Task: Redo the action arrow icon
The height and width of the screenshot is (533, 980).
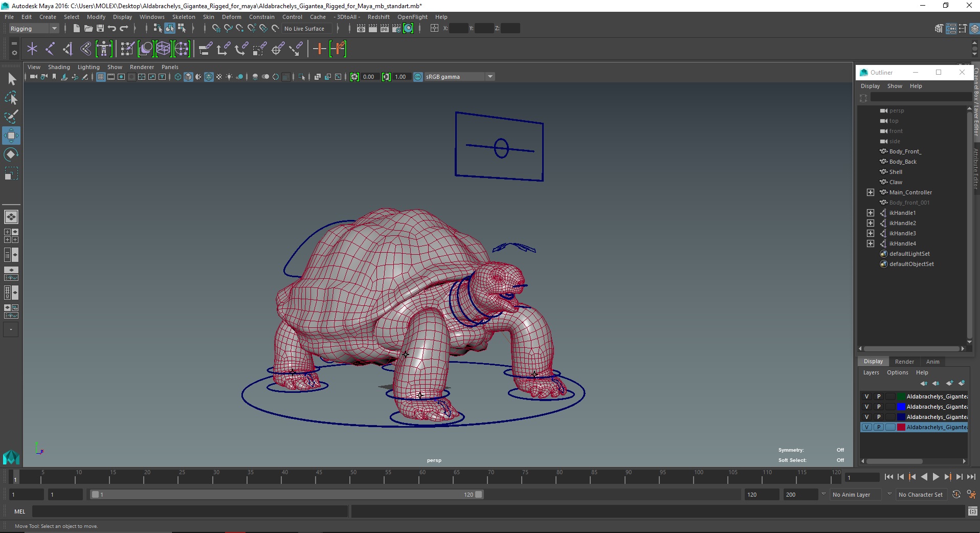Action: click(124, 29)
